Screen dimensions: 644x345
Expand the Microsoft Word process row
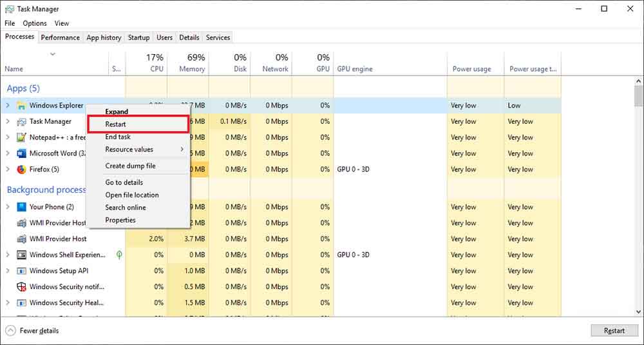pos(7,153)
